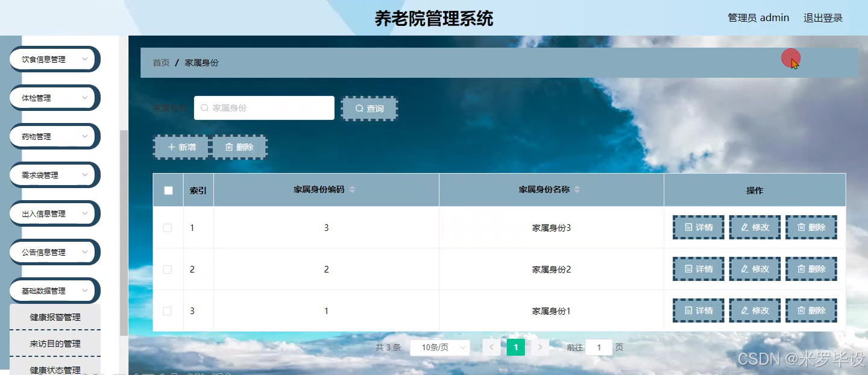View 详情 of 家属身份1 row
This screenshot has height=375, width=868.
pos(698,310)
